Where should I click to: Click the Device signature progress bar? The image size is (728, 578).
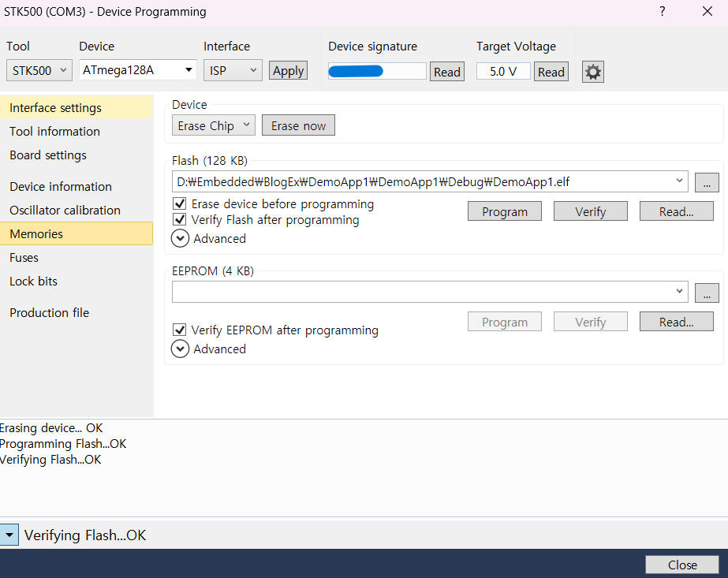pos(377,71)
